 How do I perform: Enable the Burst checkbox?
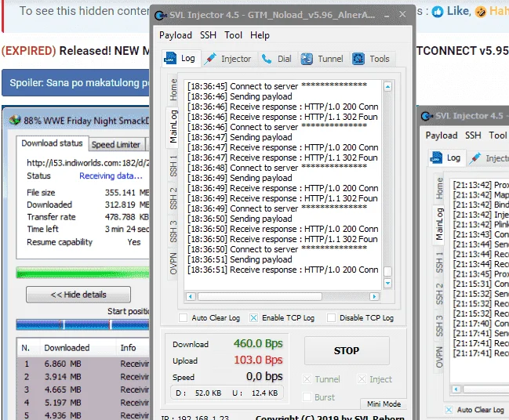click(x=307, y=397)
